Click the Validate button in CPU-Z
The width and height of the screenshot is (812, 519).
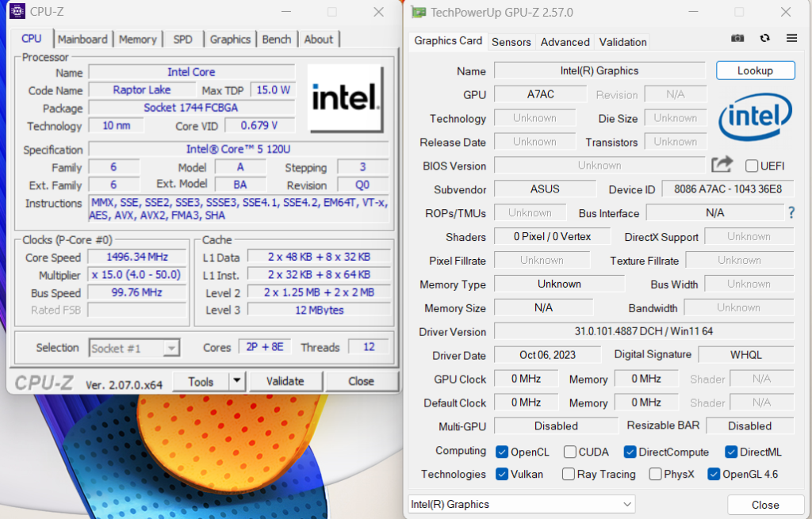click(x=285, y=381)
